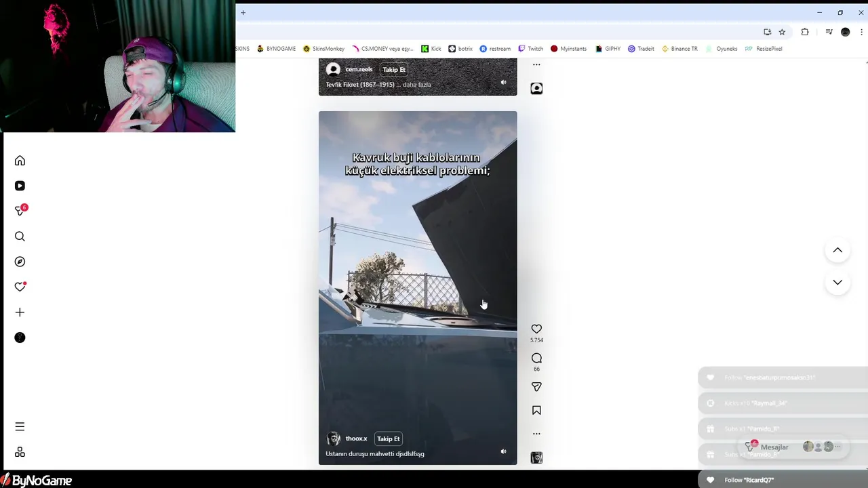Open the GIPHY bookmark

click(x=608, y=49)
